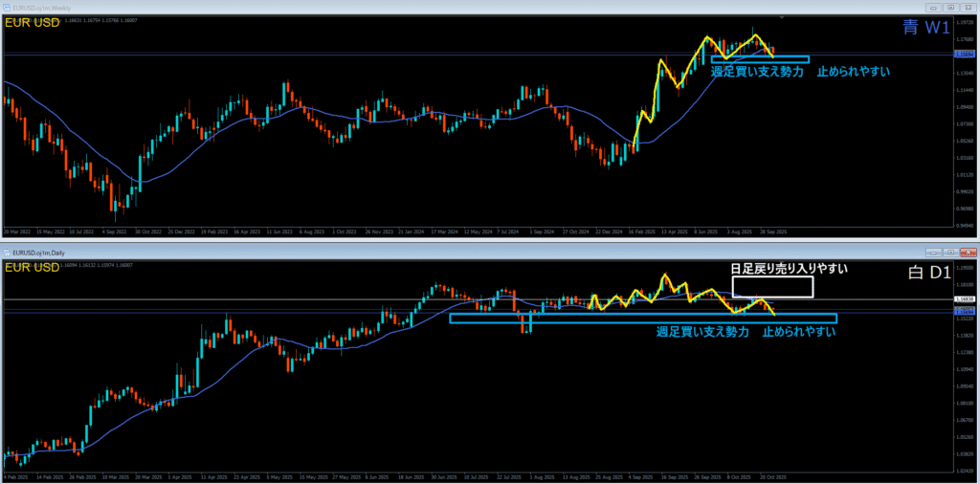The width and height of the screenshot is (980, 484).
Task: Maximize the EURUSD Daily chart window
Action: (951, 252)
